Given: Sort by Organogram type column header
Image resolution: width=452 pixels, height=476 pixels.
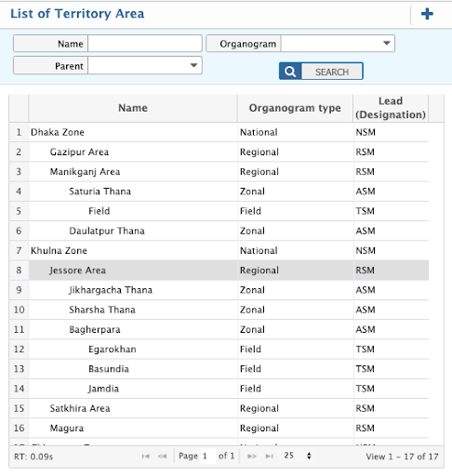Looking at the screenshot, I should tap(295, 108).
